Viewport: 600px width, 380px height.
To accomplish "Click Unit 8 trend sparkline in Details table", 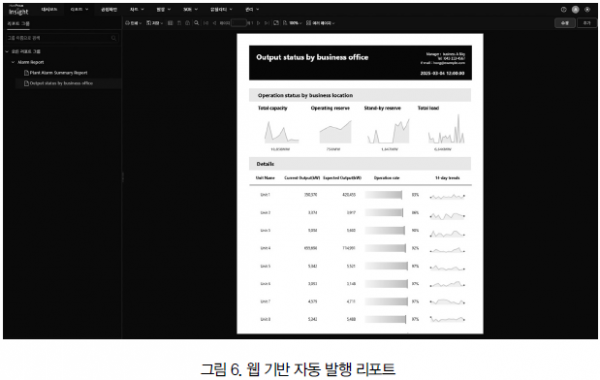I will [447, 319].
